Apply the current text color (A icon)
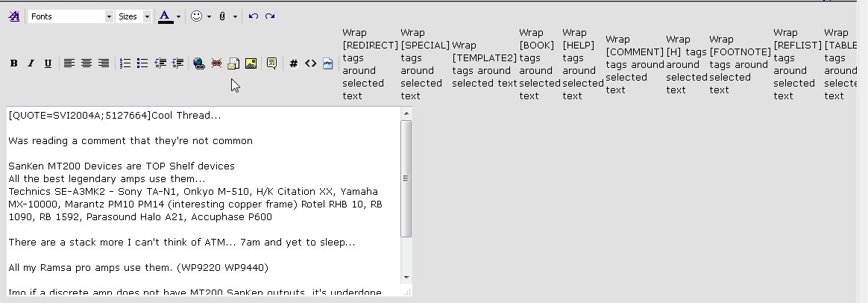868x303 pixels. [x=165, y=16]
